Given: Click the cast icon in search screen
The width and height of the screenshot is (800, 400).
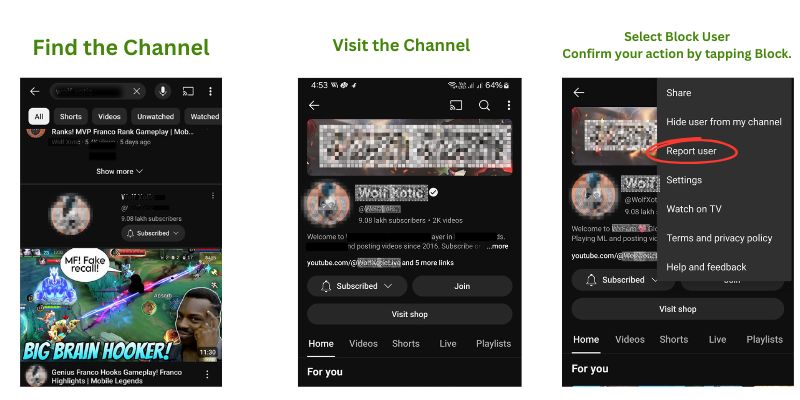Looking at the screenshot, I should point(188,91).
